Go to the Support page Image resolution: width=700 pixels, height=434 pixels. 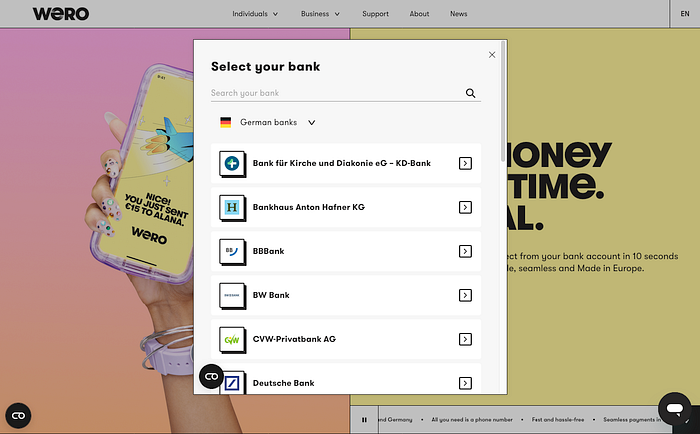[375, 14]
